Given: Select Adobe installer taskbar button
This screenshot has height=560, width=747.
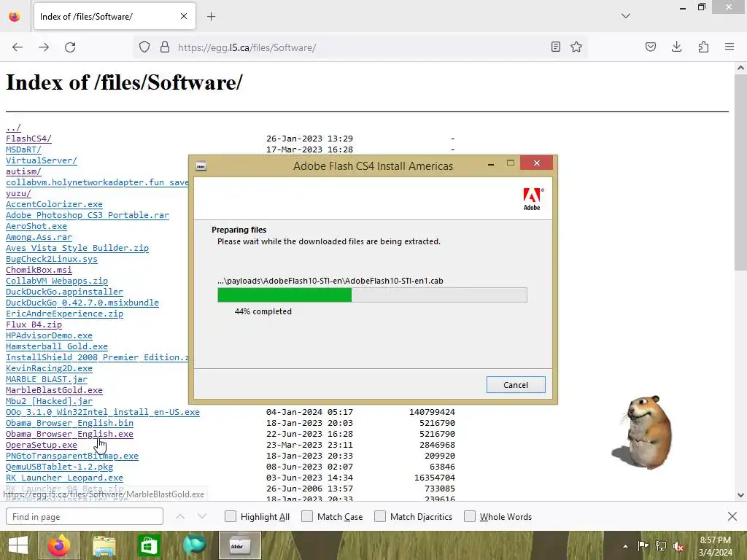Looking at the screenshot, I should point(239,545).
